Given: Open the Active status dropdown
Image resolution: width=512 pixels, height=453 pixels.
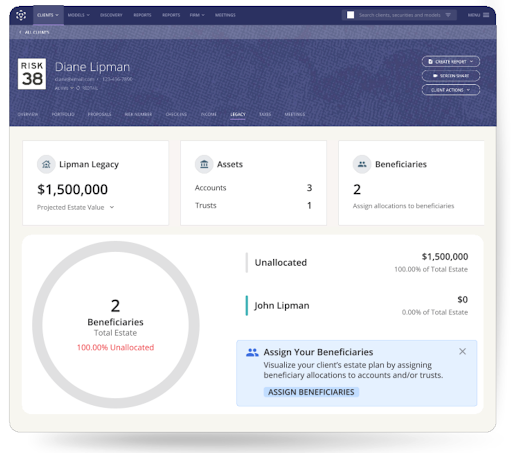Looking at the screenshot, I should pyautogui.click(x=64, y=88).
